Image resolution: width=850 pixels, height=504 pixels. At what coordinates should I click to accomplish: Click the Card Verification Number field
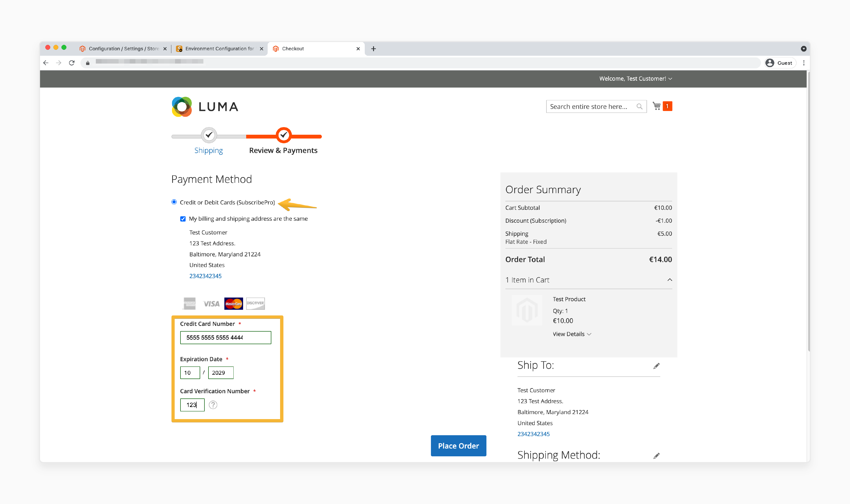tap(192, 405)
